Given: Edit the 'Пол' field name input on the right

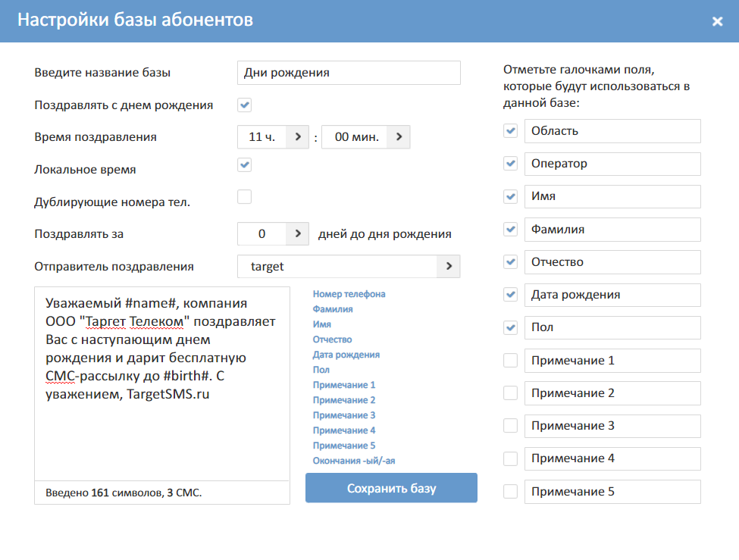Looking at the screenshot, I should click(x=612, y=327).
